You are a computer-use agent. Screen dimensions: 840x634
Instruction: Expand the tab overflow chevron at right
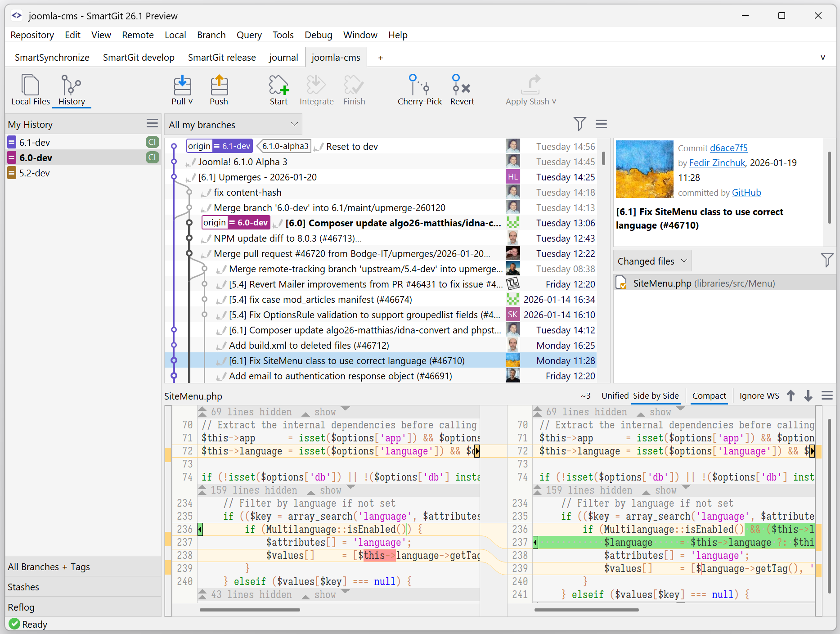tap(822, 58)
